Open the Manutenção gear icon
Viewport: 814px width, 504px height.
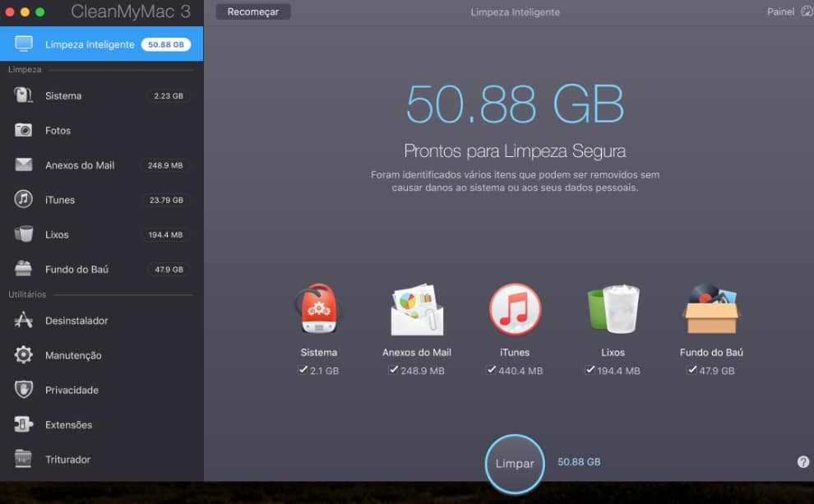tap(23, 354)
